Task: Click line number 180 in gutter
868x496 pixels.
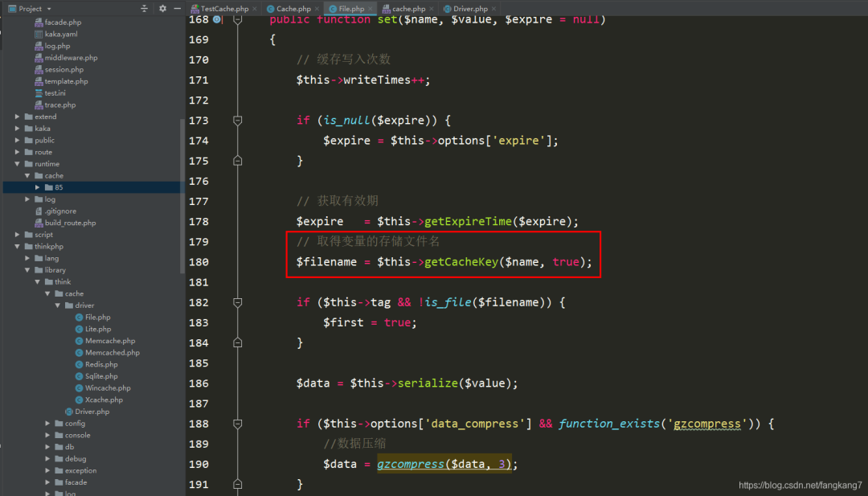Action: coord(199,262)
